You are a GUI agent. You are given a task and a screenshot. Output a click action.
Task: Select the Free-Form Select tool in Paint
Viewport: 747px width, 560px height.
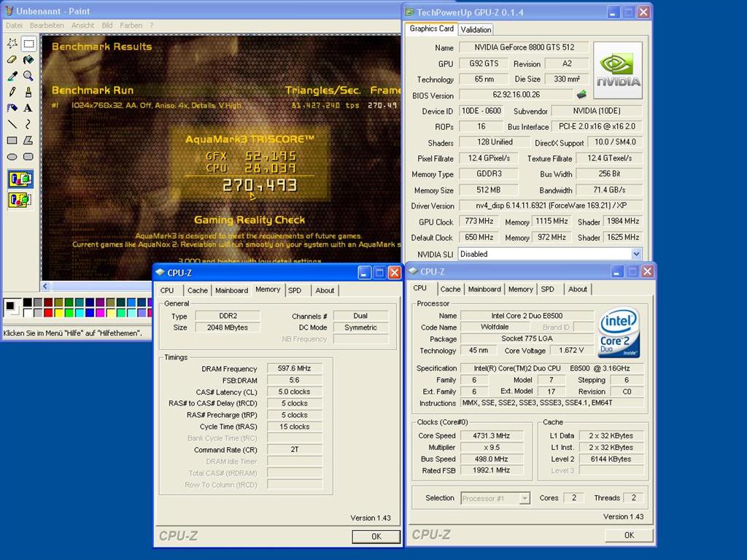point(12,44)
